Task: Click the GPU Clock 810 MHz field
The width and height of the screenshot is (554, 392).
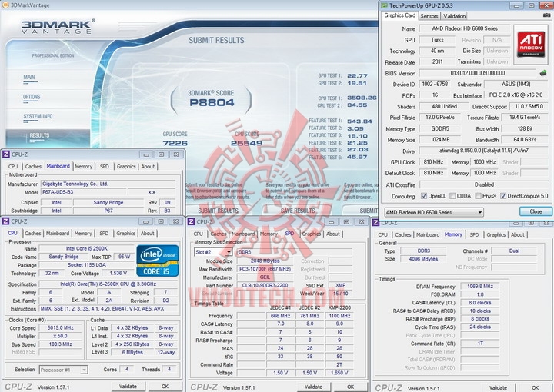Action: (x=433, y=162)
